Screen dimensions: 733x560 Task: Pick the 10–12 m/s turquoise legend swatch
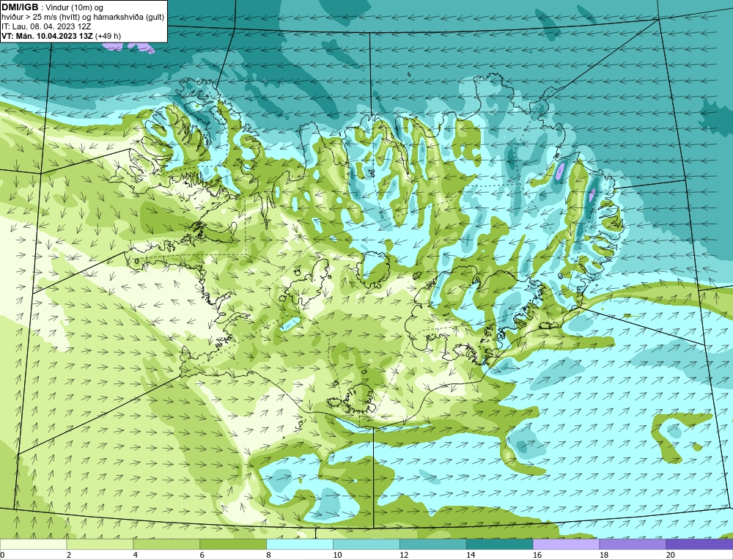click(366, 544)
